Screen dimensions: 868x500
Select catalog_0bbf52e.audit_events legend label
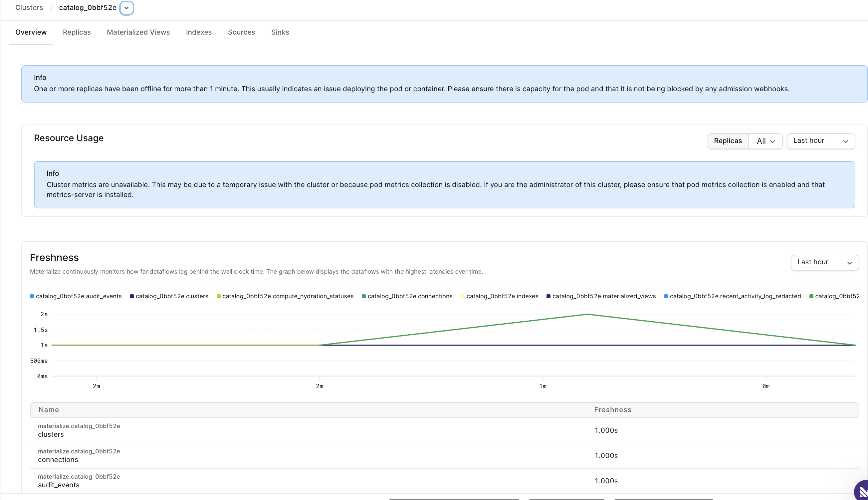[x=79, y=296]
